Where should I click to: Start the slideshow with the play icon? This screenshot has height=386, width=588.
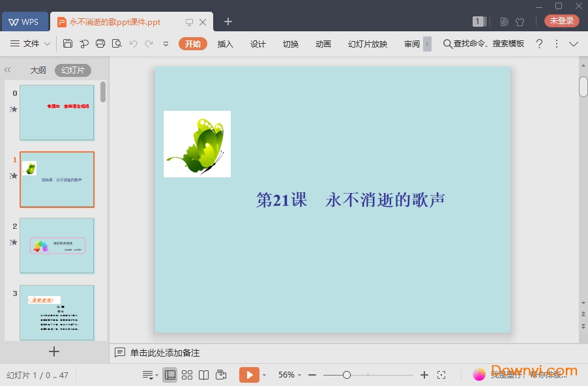coord(250,375)
